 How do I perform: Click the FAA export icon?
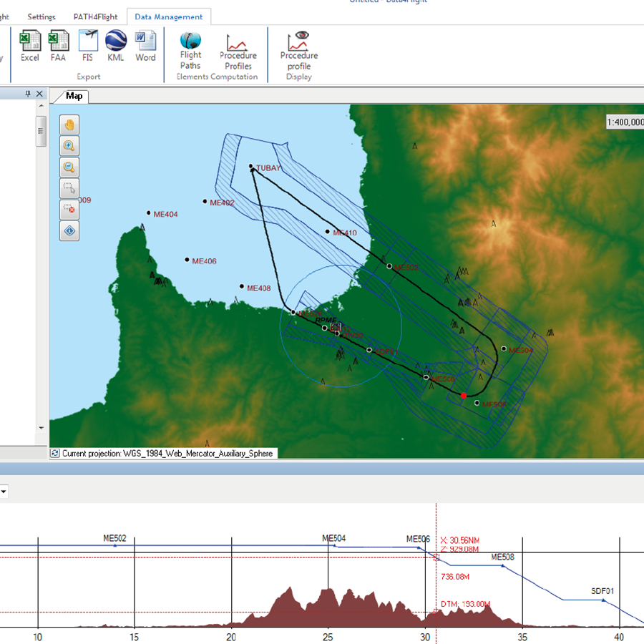58,44
